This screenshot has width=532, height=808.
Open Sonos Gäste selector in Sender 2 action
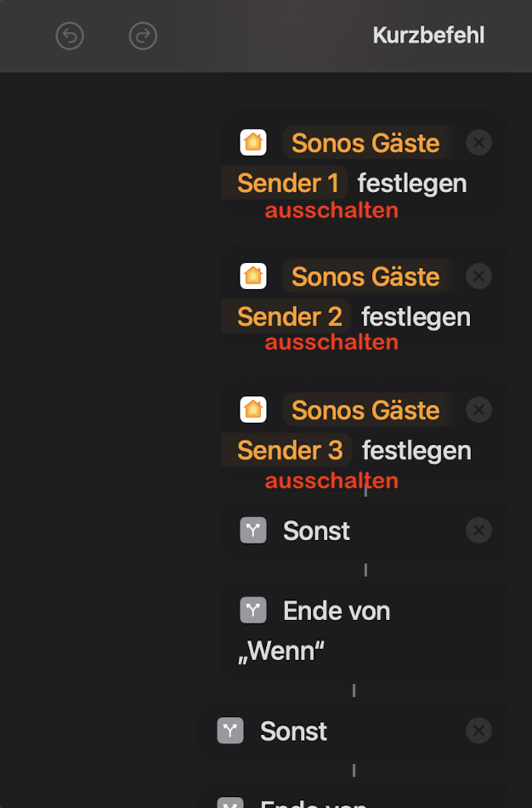[x=365, y=276]
